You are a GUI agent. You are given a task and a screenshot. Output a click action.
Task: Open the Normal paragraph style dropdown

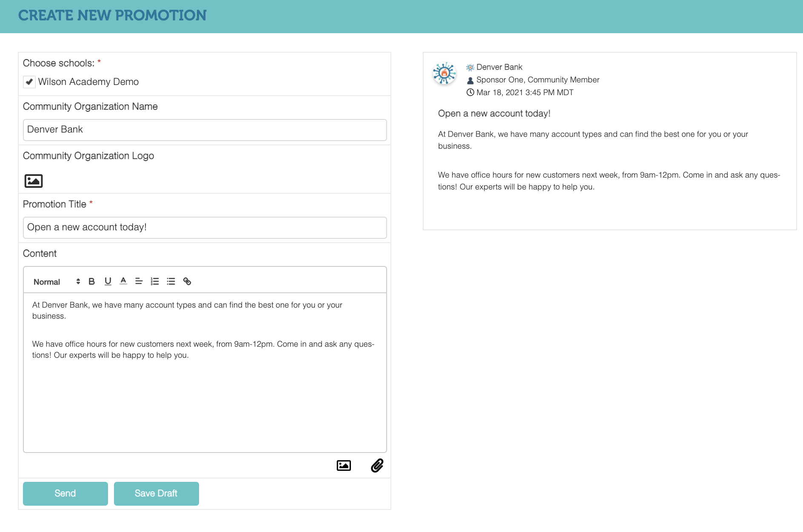[57, 282]
